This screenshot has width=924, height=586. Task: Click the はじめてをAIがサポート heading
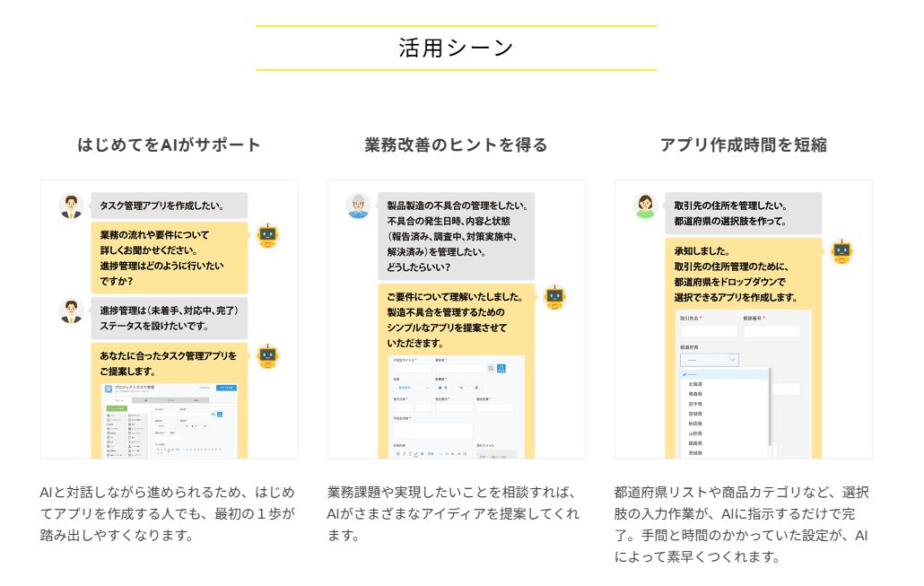[170, 144]
